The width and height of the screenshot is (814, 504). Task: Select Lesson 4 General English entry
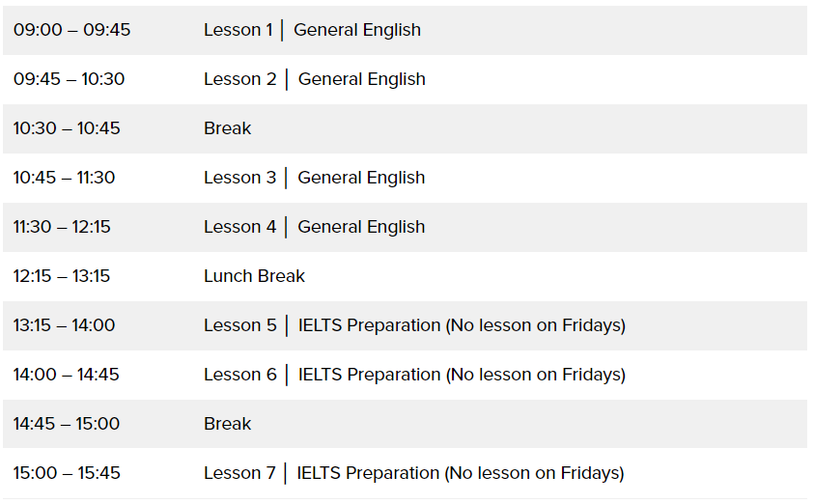[314, 227]
